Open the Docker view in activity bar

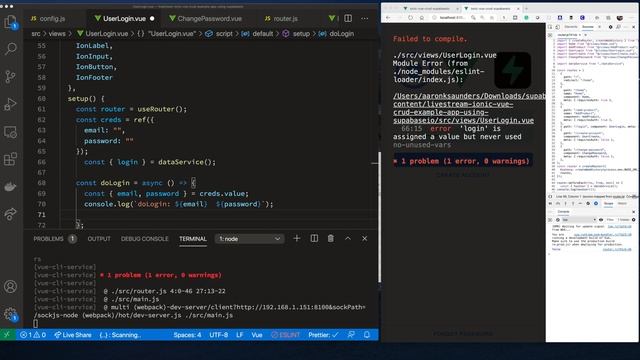[x=10, y=187]
